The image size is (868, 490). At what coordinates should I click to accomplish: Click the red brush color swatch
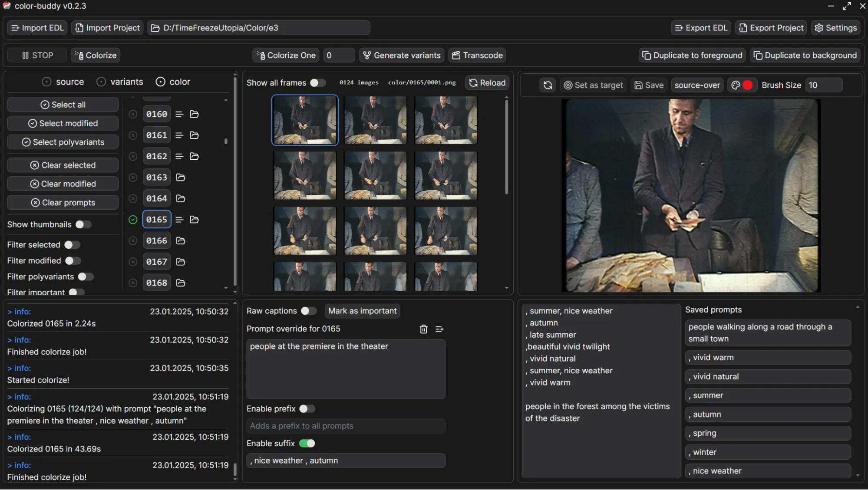pos(748,85)
